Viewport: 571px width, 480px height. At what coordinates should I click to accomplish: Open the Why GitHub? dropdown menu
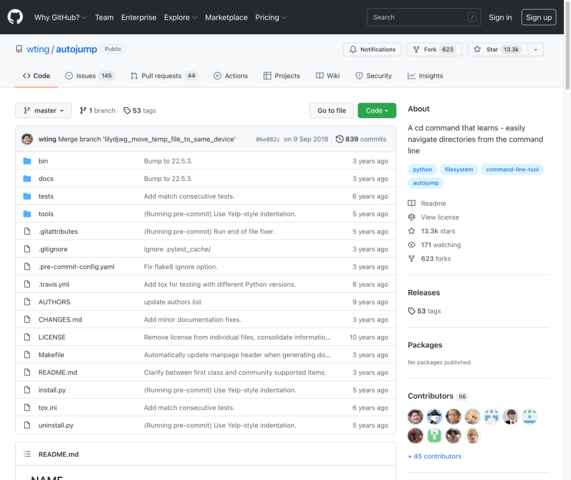60,17
